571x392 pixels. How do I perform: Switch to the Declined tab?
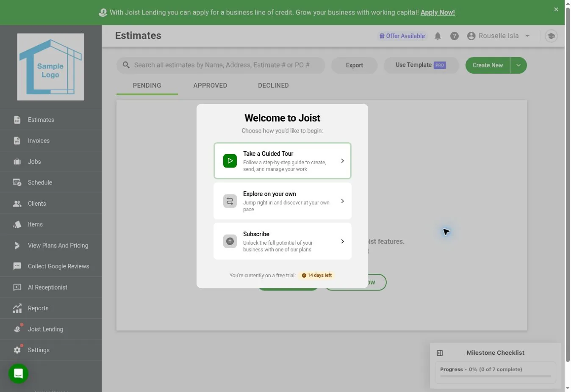(x=273, y=86)
